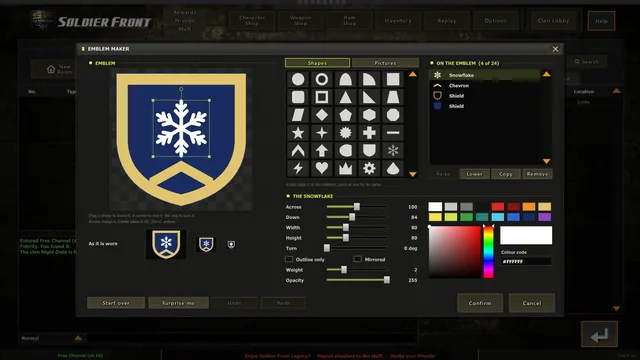Select the gold outline Shield layer
This screenshot has height=360, width=640.
[x=485, y=96]
